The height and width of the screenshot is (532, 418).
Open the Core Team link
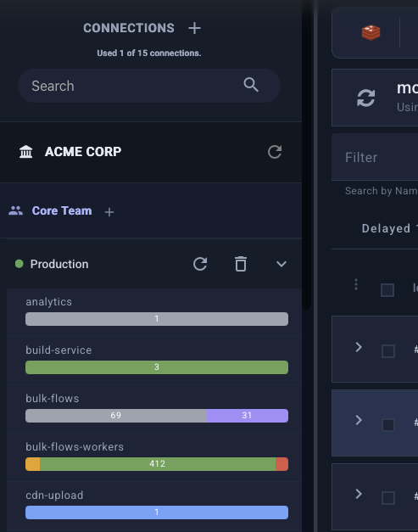62,210
